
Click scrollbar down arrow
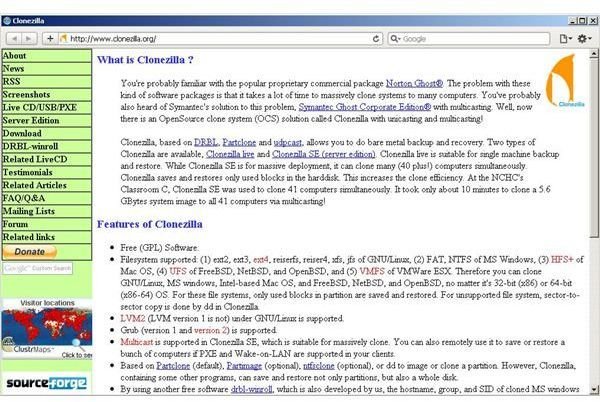(x=594, y=390)
